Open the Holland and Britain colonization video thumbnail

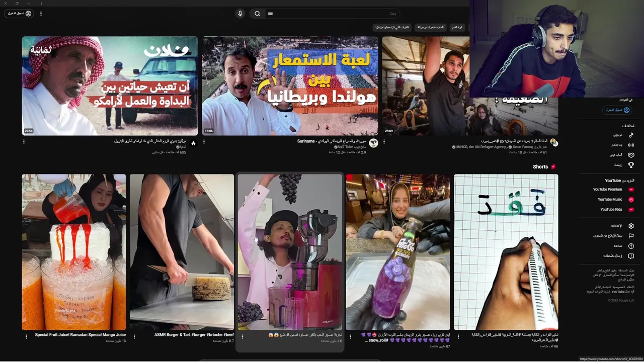(x=290, y=85)
